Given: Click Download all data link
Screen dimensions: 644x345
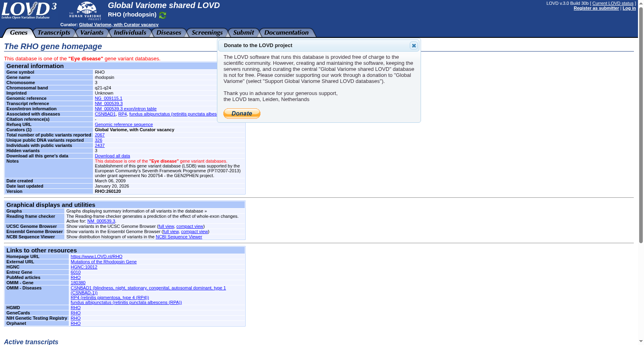Looking at the screenshot, I should click(x=112, y=156).
